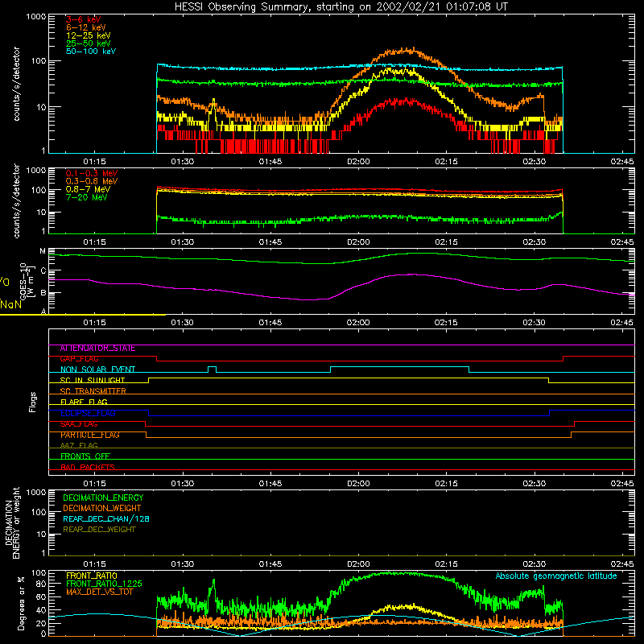
Task: Click the yellow NaN text at left edge
Action: (10, 304)
